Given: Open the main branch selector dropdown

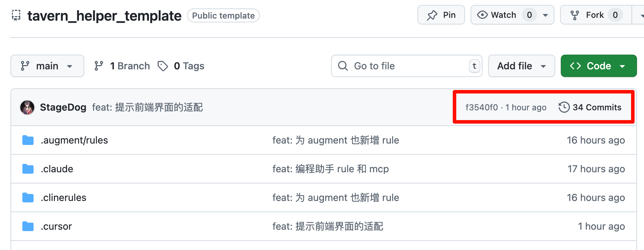Looking at the screenshot, I should pos(47,66).
